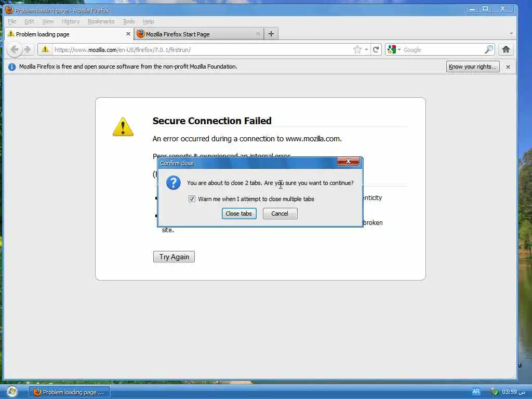Dismiss the Mozilla information notification bar
Screen dimensions: 532x399
pyautogui.click(x=508, y=67)
